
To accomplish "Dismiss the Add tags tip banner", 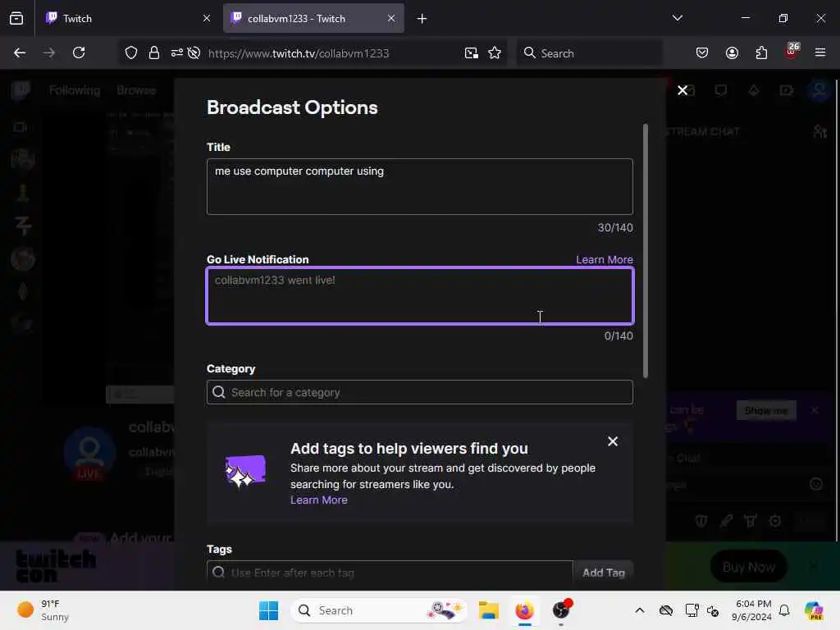I will (x=612, y=441).
